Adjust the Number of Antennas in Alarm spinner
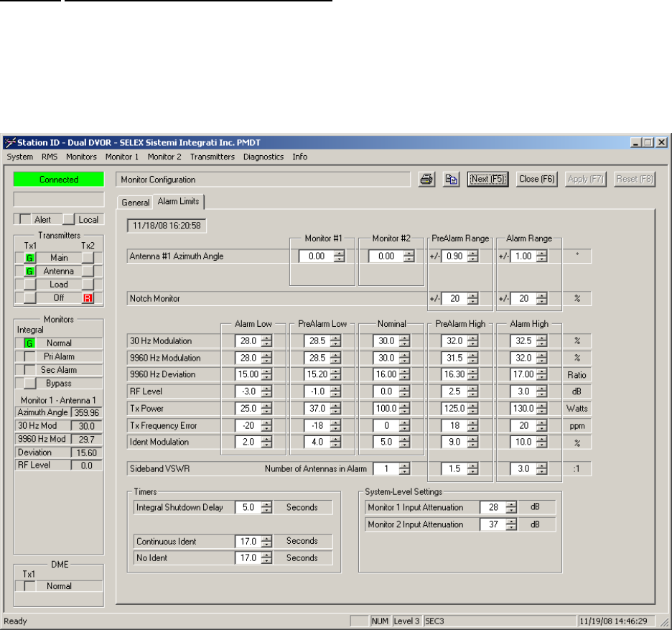The image size is (672, 630). pyautogui.click(x=405, y=469)
